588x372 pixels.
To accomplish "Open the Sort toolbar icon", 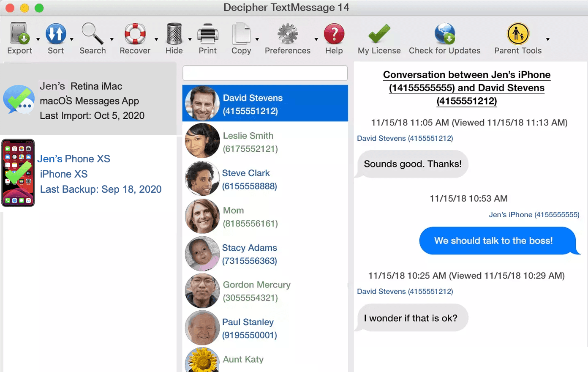I will coord(56,34).
